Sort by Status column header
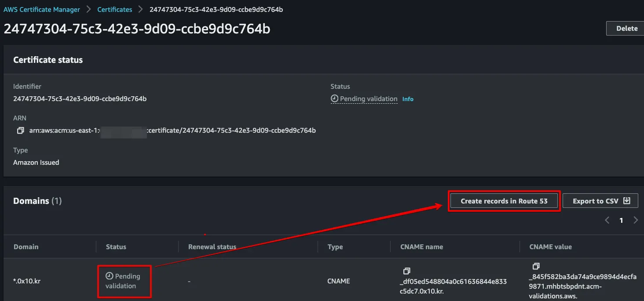644x301 pixels. pyautogui.click(x=116, y=247)
